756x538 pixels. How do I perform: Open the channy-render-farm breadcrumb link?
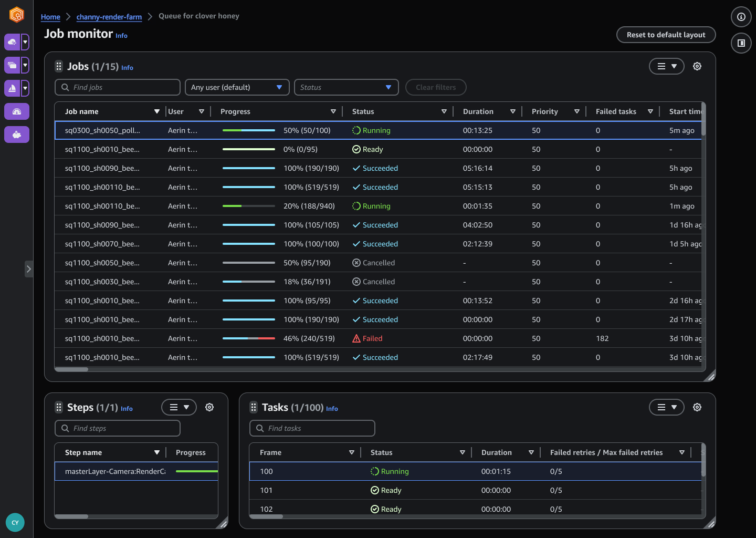click(x=109, y=17)
